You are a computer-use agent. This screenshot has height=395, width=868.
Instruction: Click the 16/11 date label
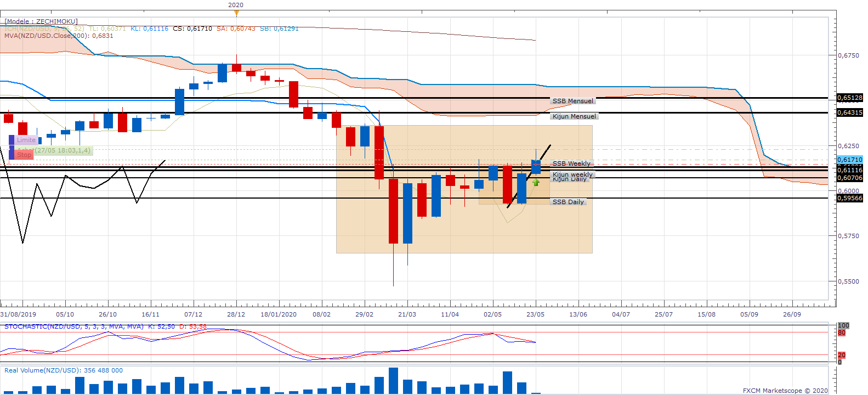pyautogui.click(x=150, y=314)
